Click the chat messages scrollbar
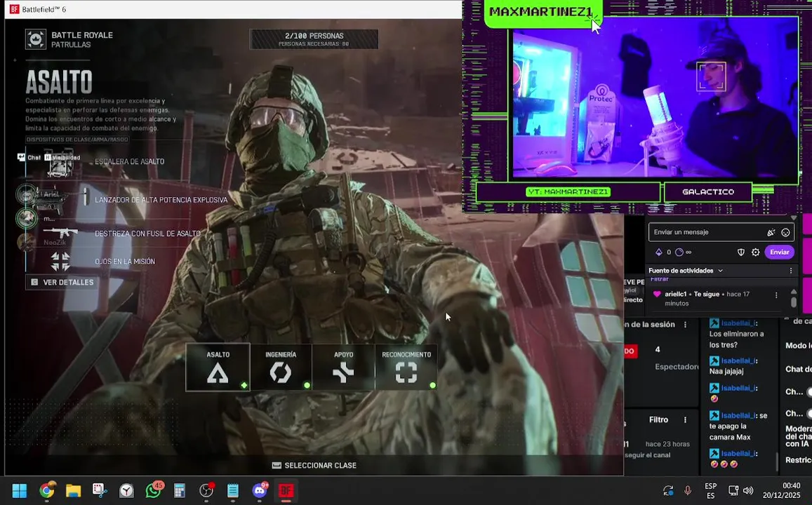This screenshot has height=505, width=812. 777,462
